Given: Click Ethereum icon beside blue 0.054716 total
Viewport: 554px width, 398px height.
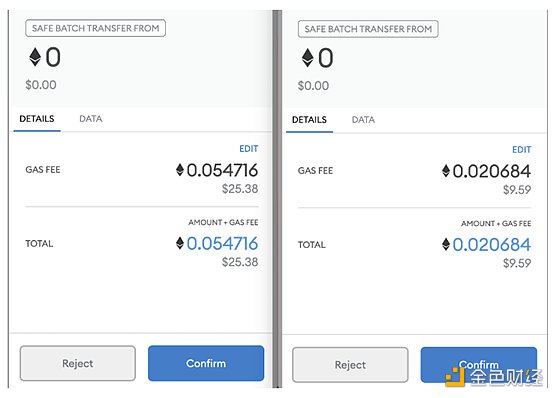Looking at the screenshot, I should pos(180,243).
